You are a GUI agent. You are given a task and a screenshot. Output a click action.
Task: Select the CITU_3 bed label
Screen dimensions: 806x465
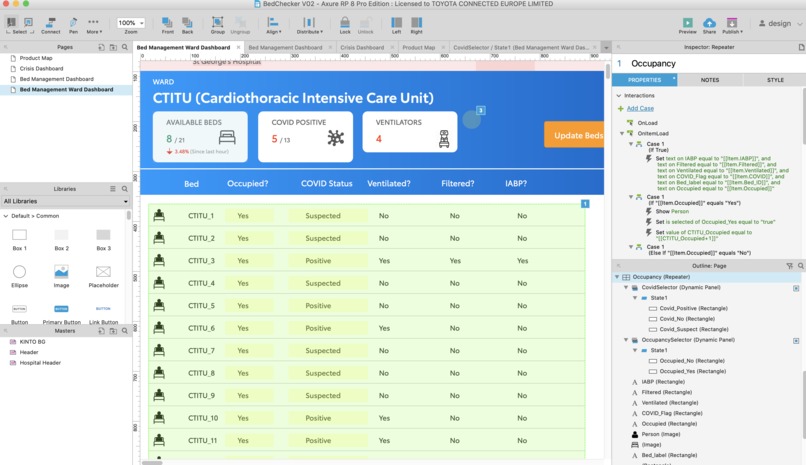201,261
